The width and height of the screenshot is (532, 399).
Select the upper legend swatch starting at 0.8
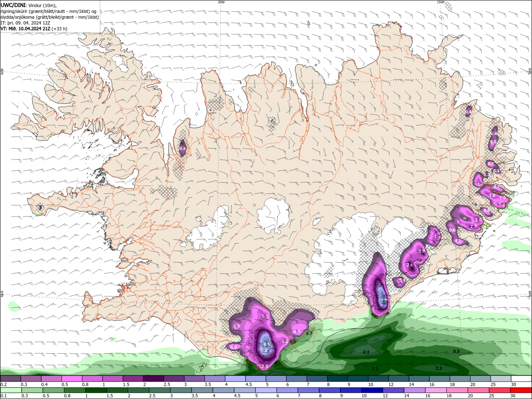(92, 379)
